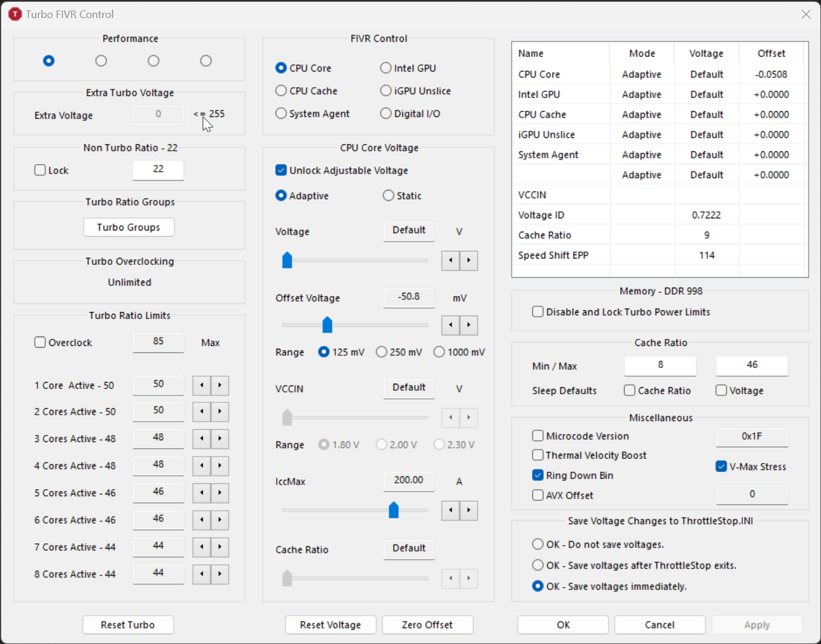Click the Cache Ratio Min field
The width and height of the screenshot is (821, 644).
pos(660,365)
